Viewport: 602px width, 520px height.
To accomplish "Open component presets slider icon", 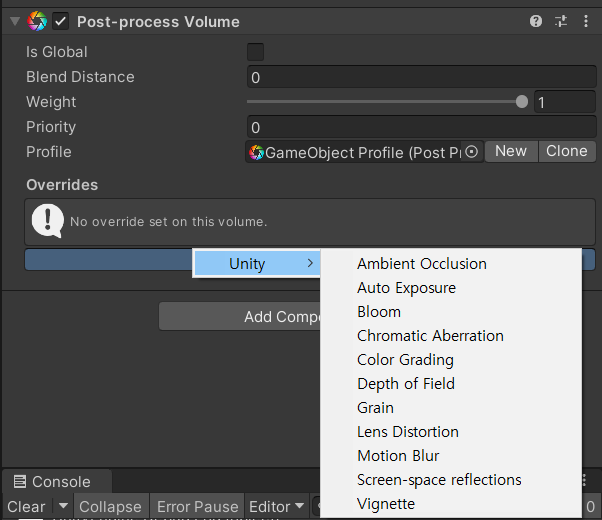I will (561, 21).
